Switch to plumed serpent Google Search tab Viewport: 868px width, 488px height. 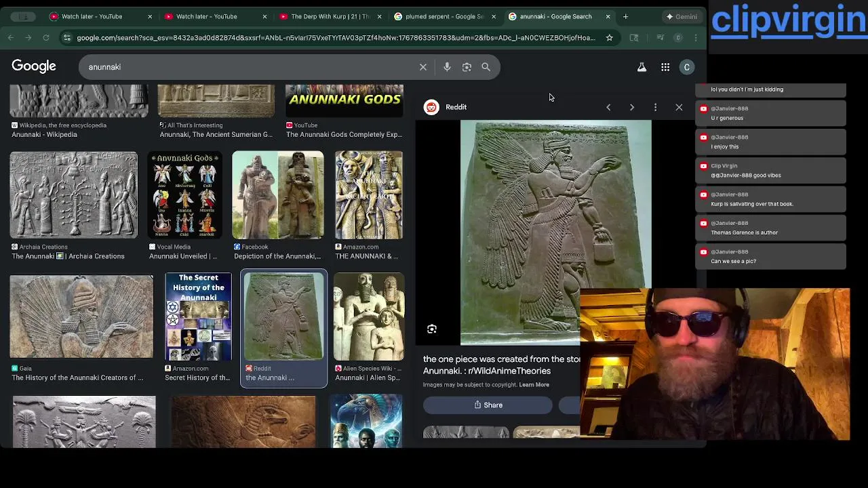[444, 16]
